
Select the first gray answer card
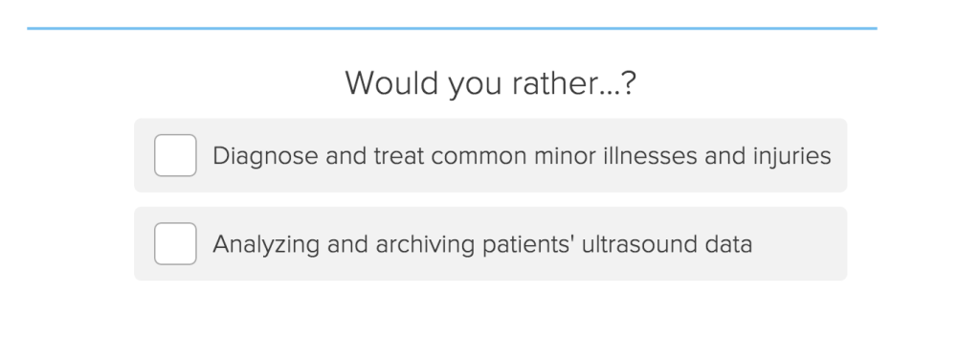tap(491, 155)
